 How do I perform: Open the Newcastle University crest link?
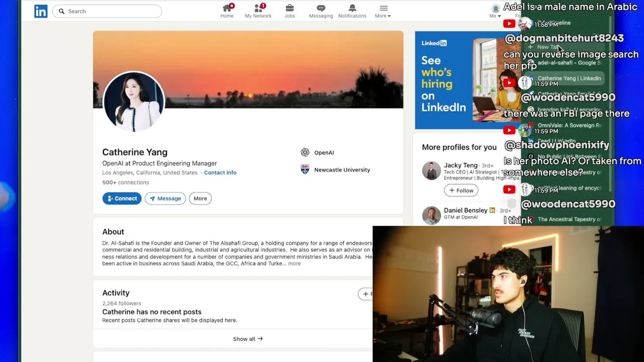pos(305,170)
